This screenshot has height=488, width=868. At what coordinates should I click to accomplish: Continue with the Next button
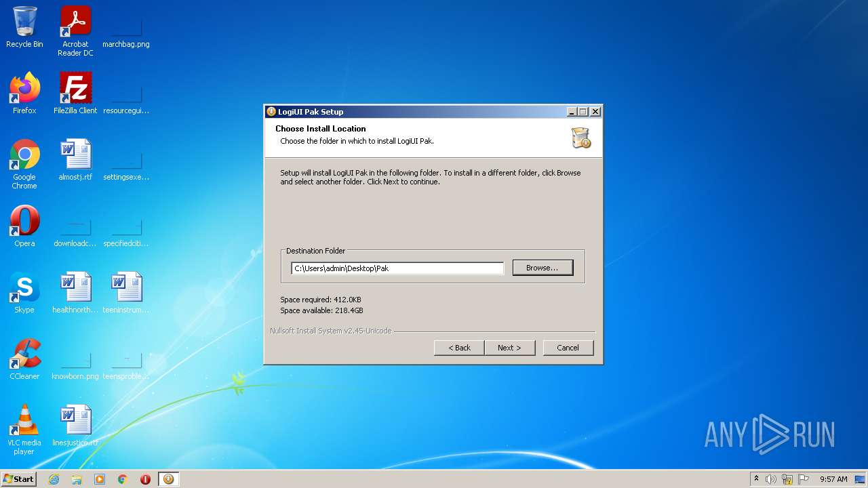pyautogui.click(x=509, y=348)
